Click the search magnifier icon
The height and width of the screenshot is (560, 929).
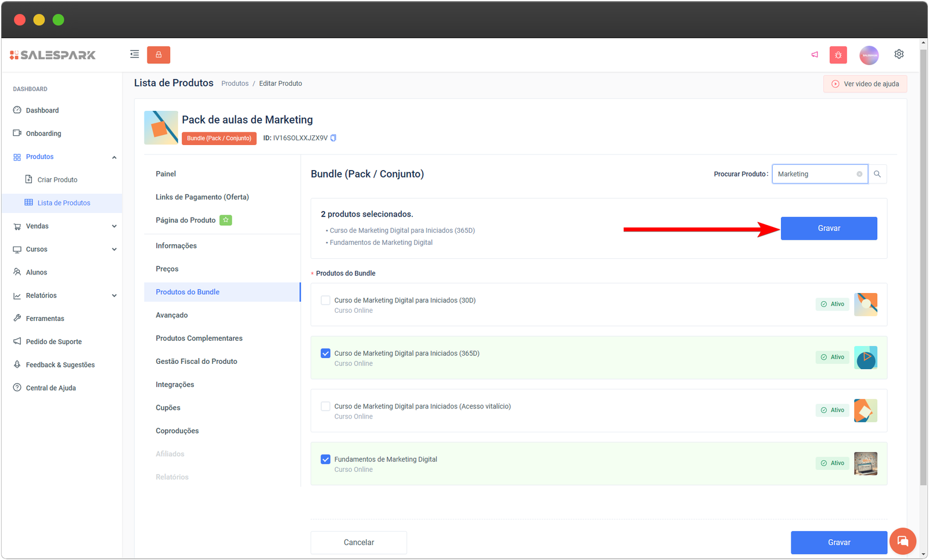click(x=877, y=174)
